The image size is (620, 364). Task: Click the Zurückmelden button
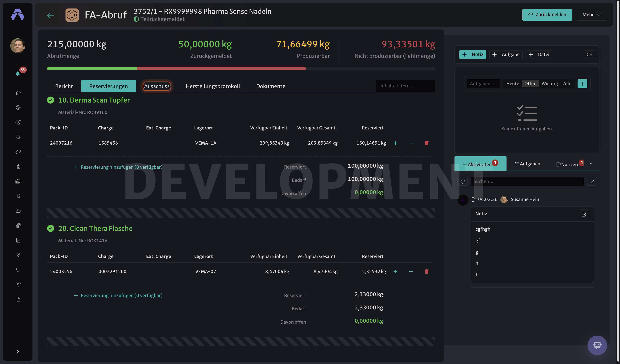pos(547,15)
